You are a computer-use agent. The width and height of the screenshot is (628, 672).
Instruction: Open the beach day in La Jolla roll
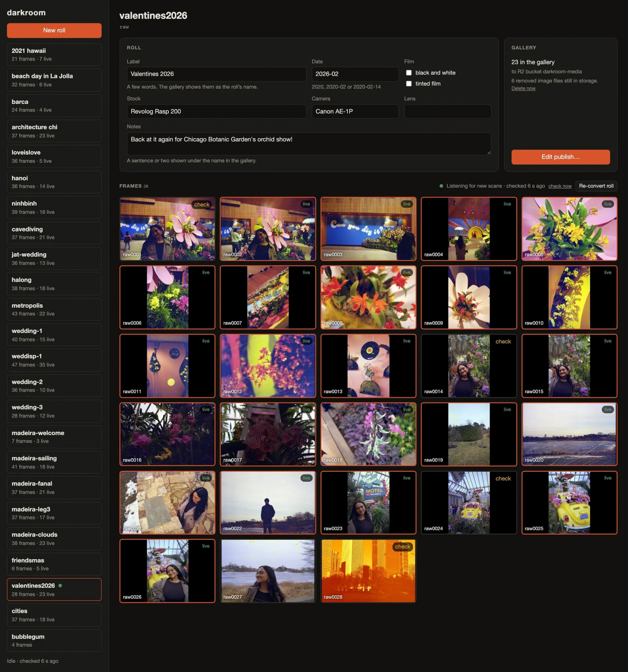click(54, 80)
